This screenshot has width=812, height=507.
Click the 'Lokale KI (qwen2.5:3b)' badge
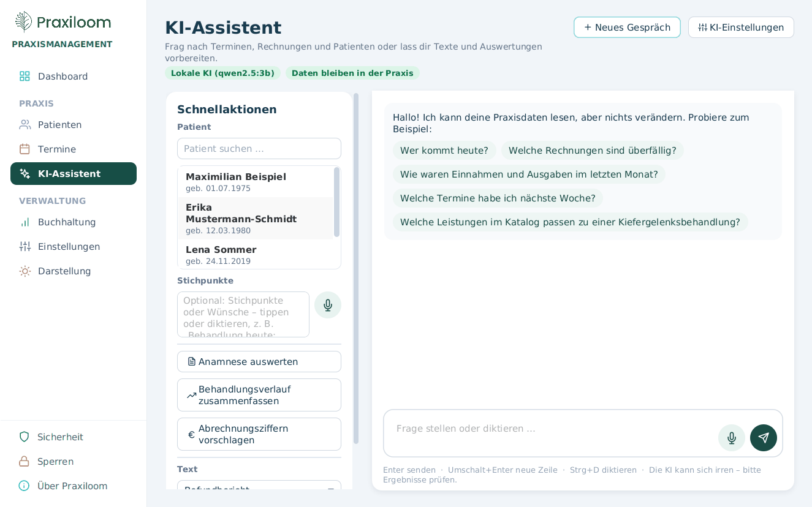coord(222,73)
